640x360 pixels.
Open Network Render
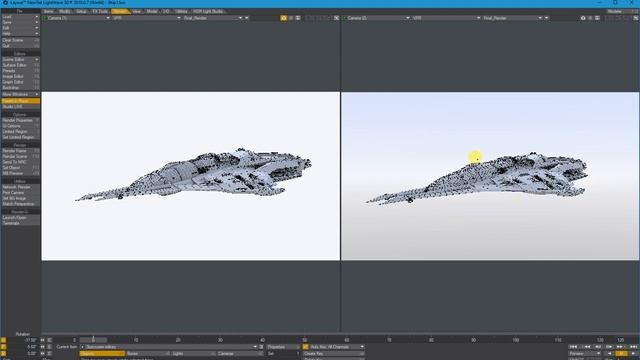[x=20, y=187]
